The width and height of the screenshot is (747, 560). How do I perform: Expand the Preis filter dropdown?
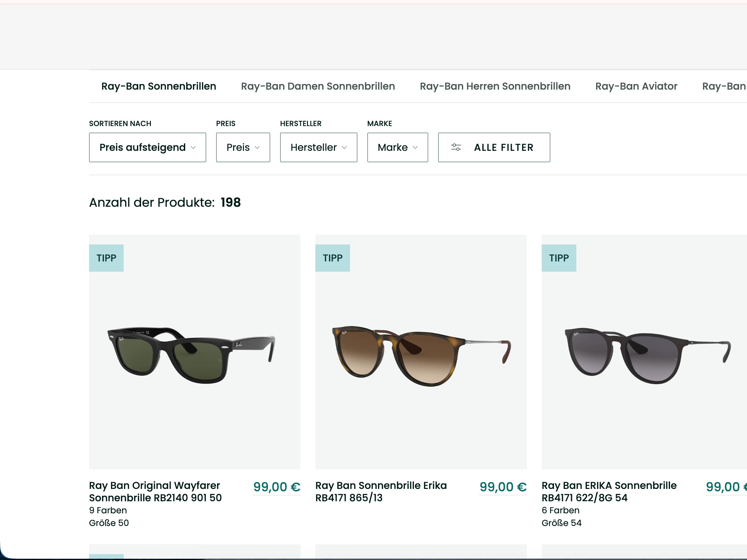tap(243, 147)
